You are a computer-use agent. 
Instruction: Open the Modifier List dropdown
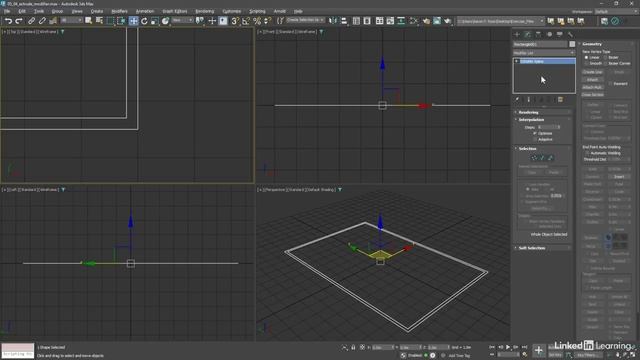click(544, 53)
